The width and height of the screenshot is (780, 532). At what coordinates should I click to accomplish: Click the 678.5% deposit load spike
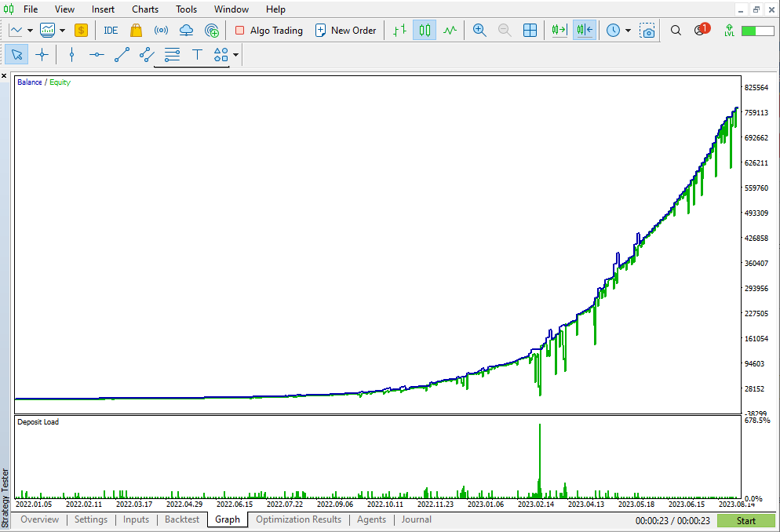540,460
